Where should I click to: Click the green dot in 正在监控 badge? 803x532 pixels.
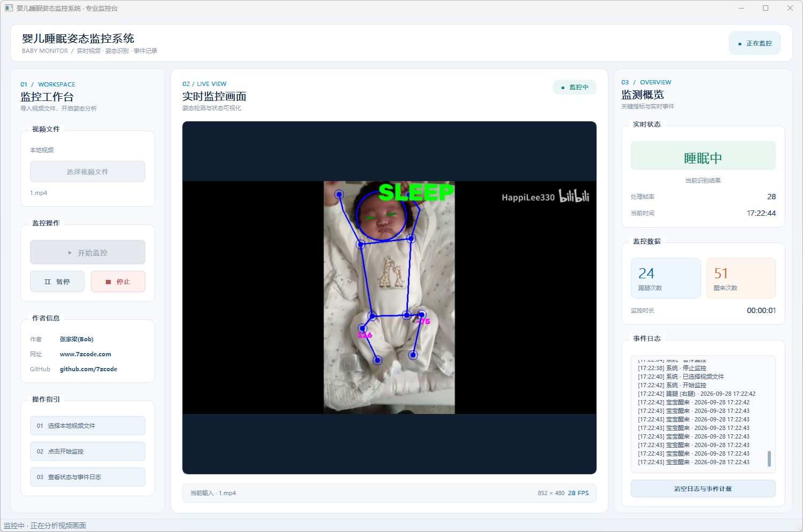point(739,44)
